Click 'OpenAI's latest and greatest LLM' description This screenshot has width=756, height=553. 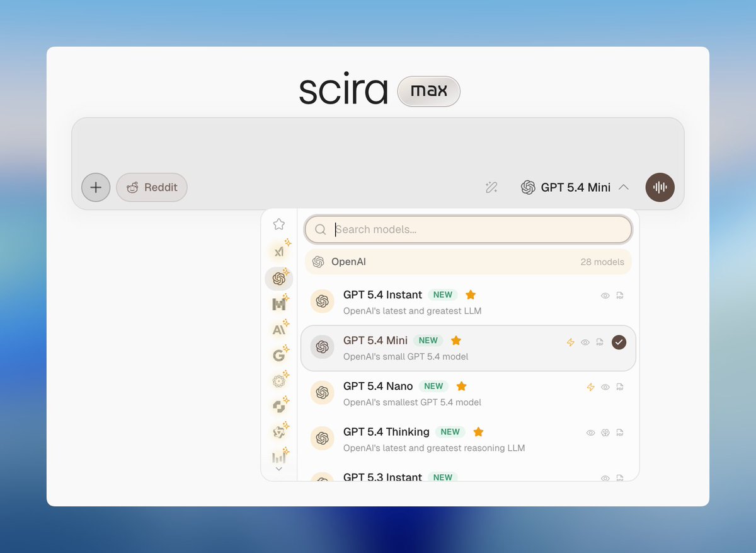pyautogui.click(x=412, y=311)
